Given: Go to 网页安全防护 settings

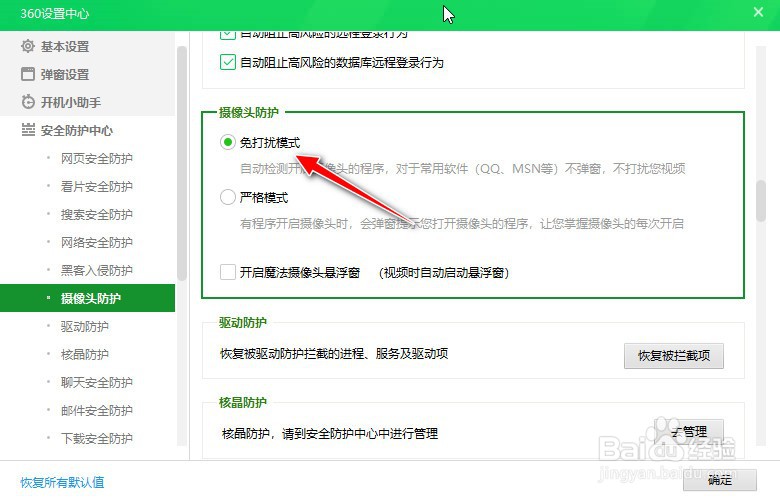Looking at the screenshot, I should coord(97,158).
